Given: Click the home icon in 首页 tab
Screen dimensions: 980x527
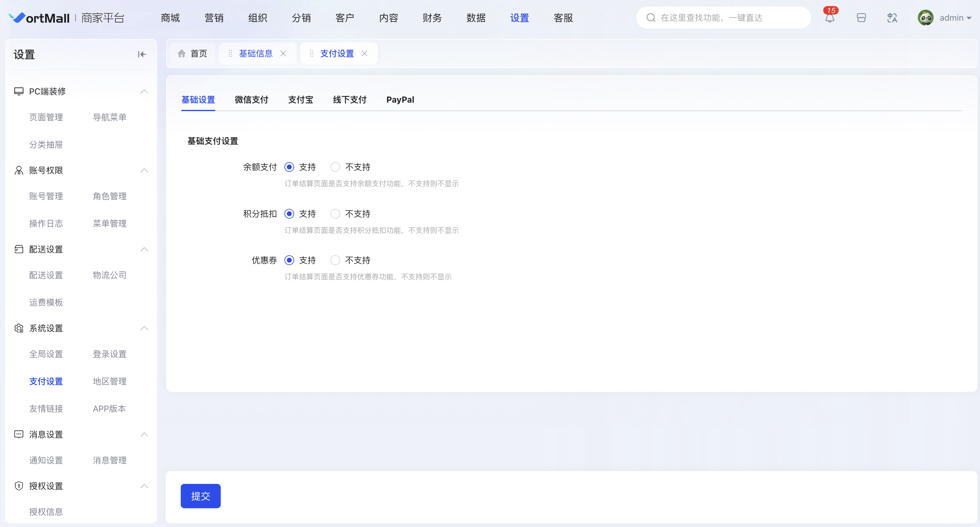Looking at the screenshot, I should tap(182, 54).
